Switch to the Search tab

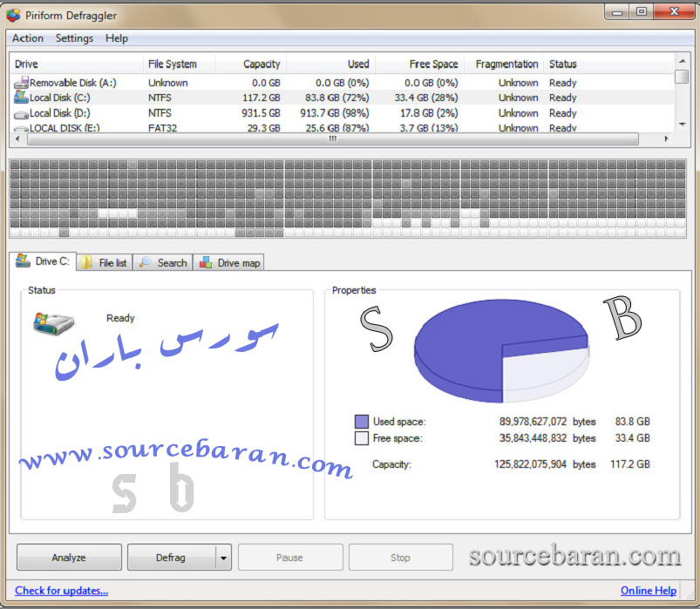163,263
